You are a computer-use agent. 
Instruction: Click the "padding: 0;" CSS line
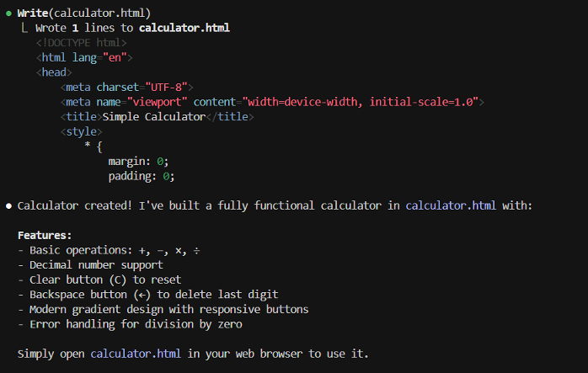141,176
